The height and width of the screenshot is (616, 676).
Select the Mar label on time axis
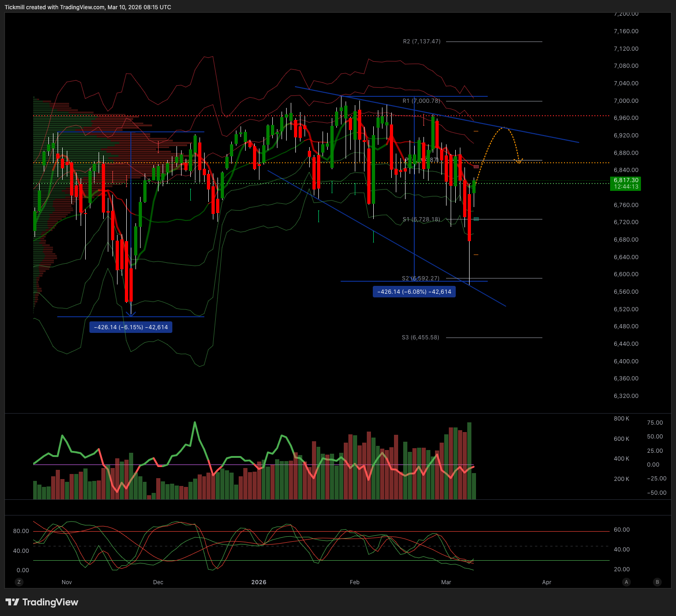point(446,582)
